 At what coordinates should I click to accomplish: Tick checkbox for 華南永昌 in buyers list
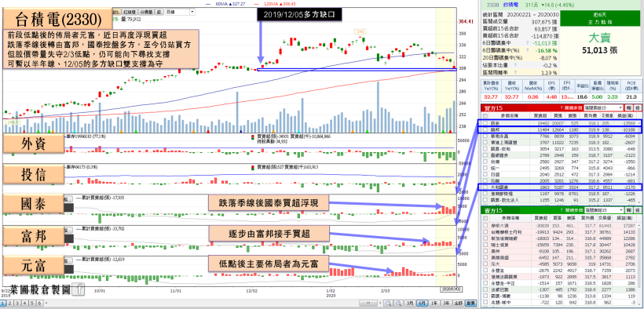point(485,136)
